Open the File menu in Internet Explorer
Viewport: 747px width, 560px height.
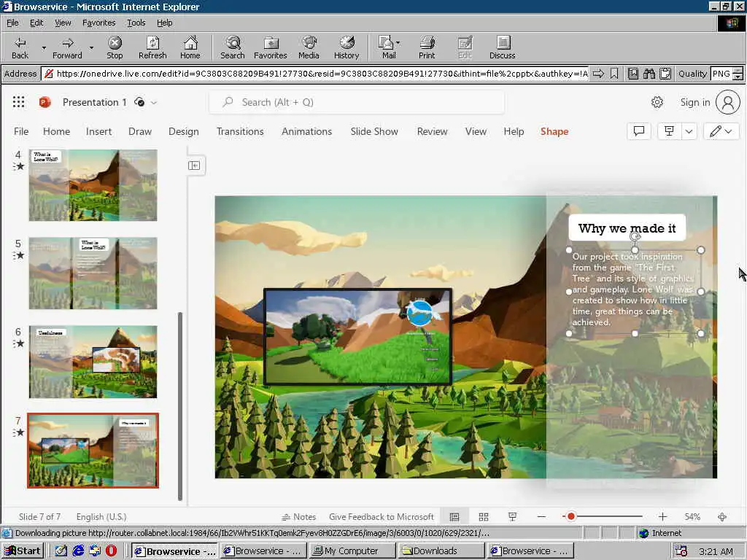[x=12, y=23]
